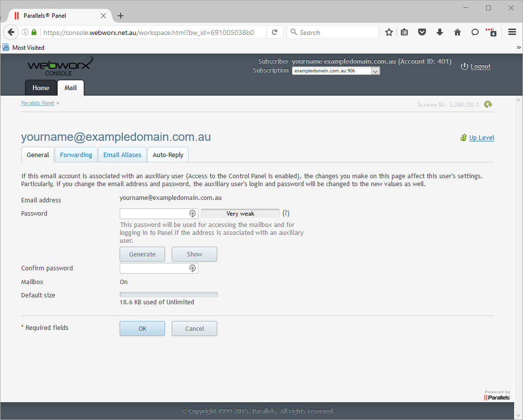Click the Up Level link
This screenshot has width=523, height=420.
(481, 138)
